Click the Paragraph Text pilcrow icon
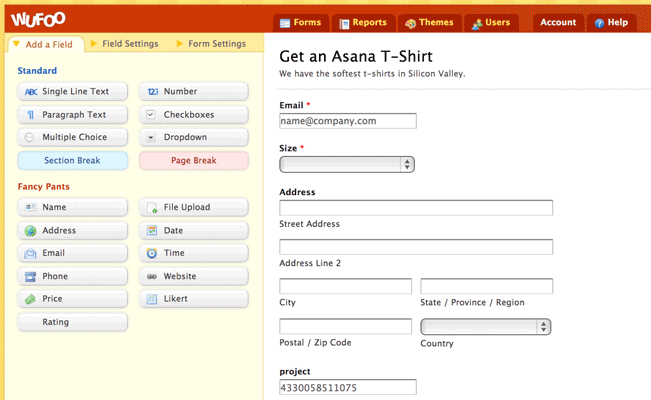 tap(30, 115)
